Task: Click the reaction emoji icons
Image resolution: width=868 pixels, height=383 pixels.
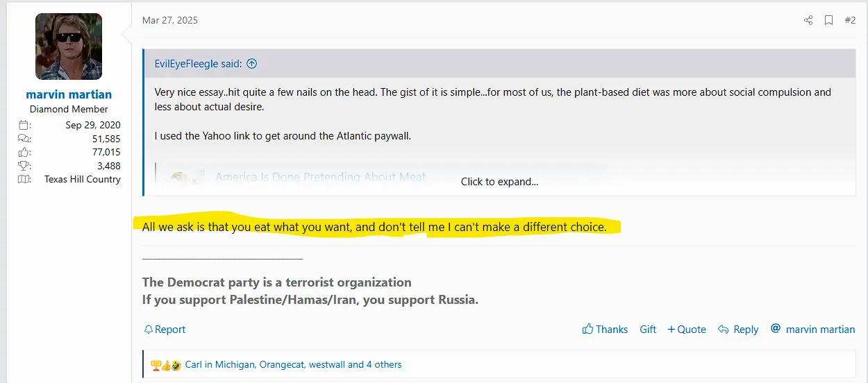Action: click(166, 364)
